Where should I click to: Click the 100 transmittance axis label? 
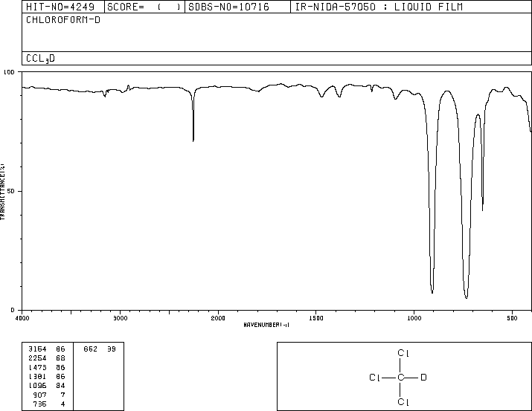9,72
